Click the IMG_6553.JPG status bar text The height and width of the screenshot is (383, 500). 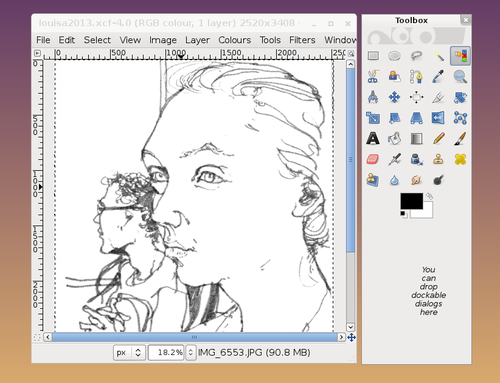(254, 352)
